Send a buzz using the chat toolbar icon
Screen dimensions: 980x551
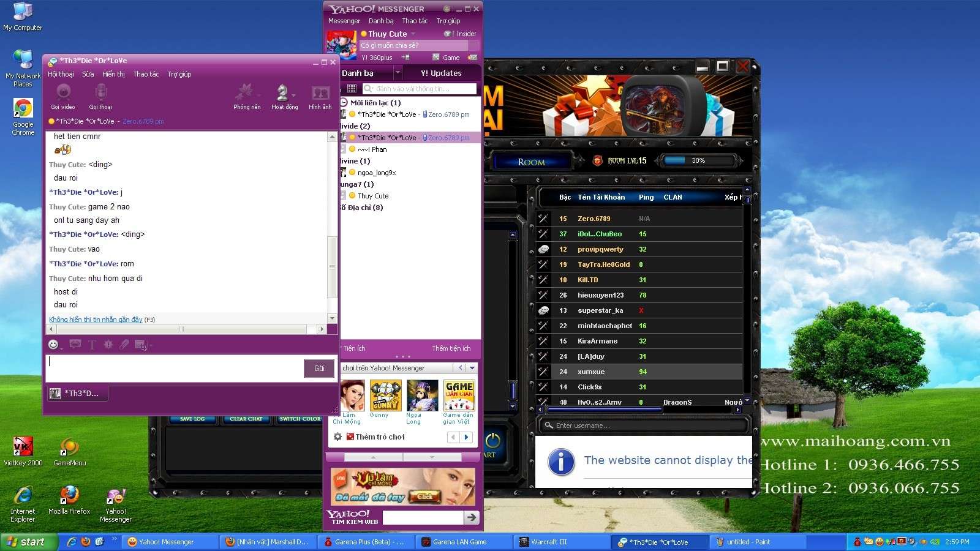[108, 345]
